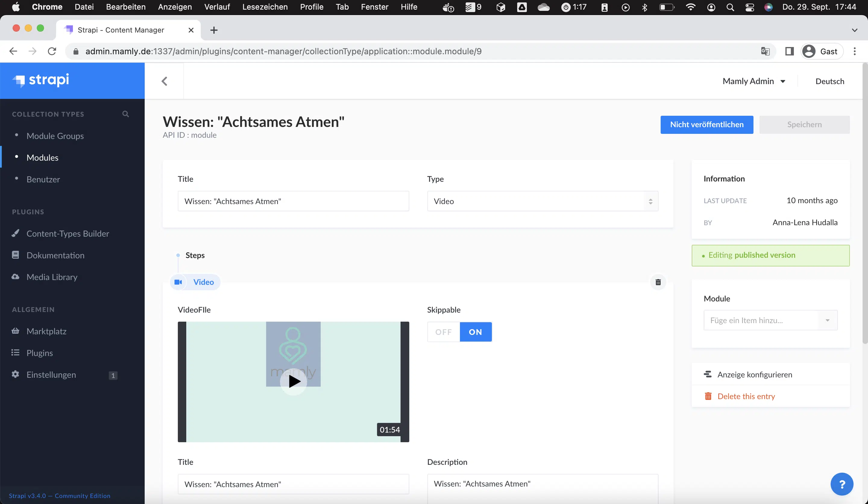The image size is (868, 504).
Task: Click the red trash icon for deleting entry
Action: point(708,396)
